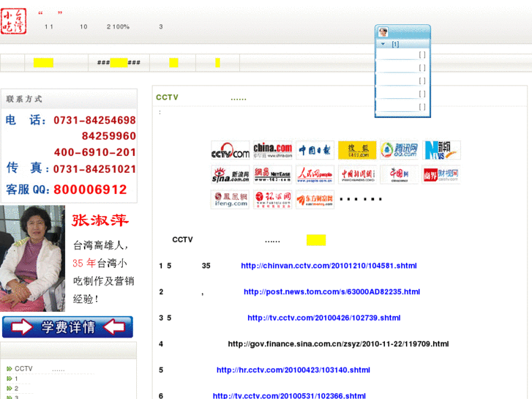Click the 学费详情 tuition details button
The image size is (532, 399).
[x=67, y=327]
